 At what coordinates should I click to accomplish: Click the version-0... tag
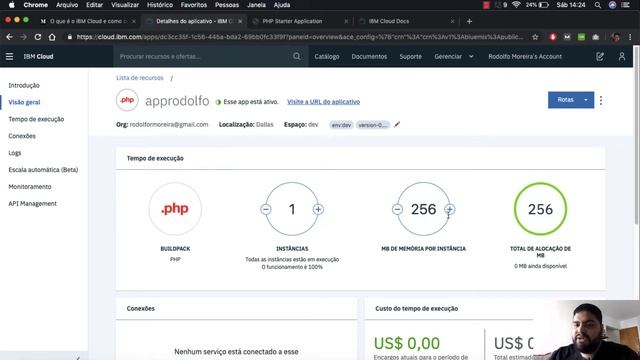point(373,125)
